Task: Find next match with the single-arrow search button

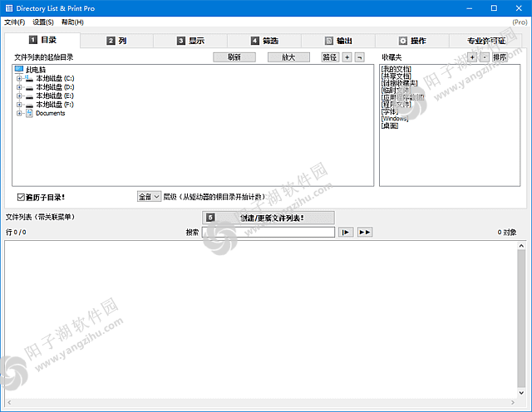Action: 346,232
